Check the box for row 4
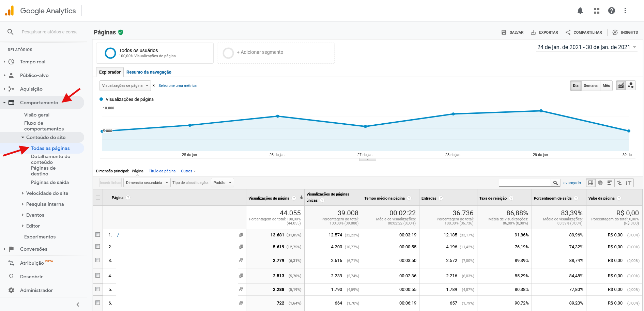Image resolution: width=644 pixels, height=311 pixels. coord(98,276)
